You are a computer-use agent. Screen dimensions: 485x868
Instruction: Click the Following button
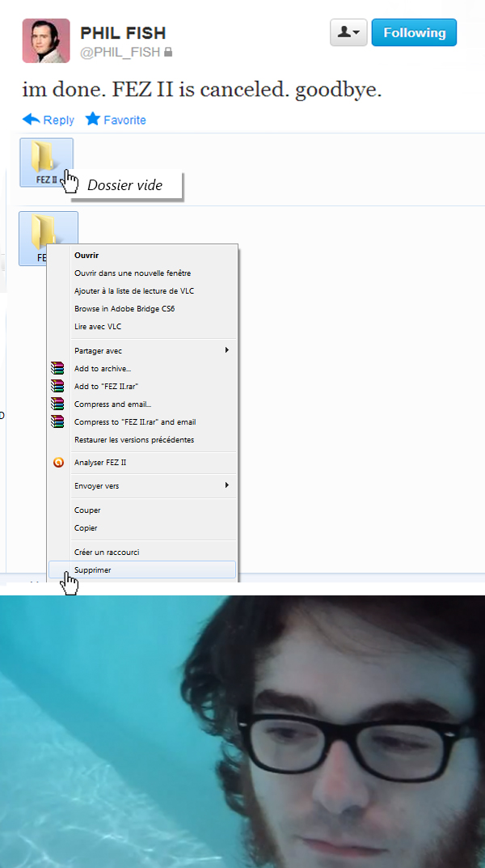click(x=414, y=32)
